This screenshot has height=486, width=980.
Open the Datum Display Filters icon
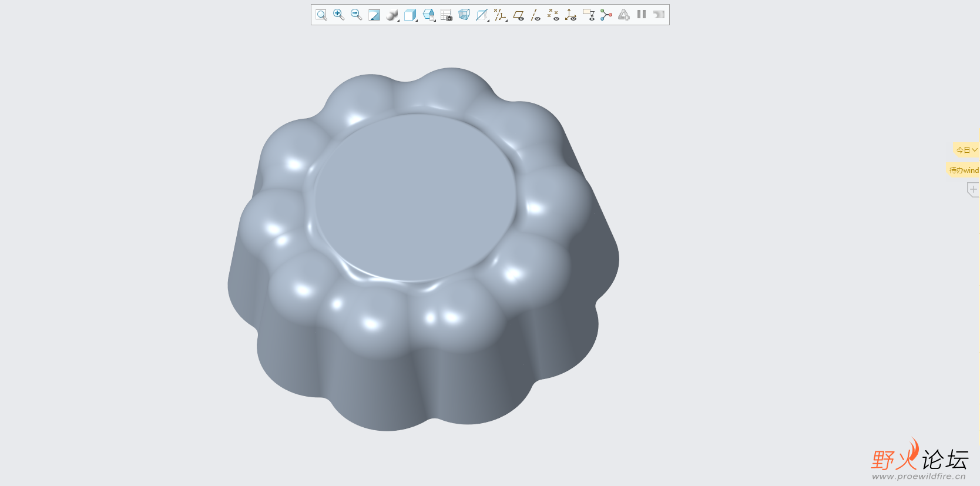click(500, 15)
